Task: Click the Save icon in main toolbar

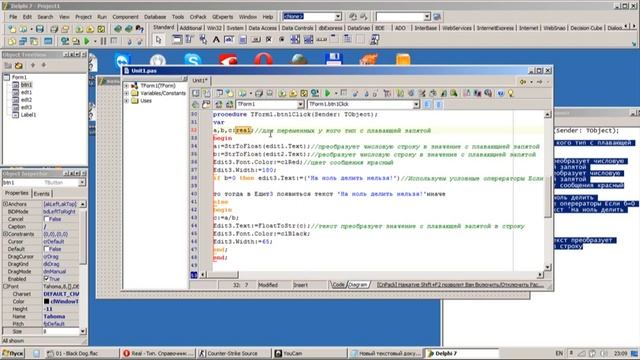Action: pyautogui.click(x=40, y=29)
